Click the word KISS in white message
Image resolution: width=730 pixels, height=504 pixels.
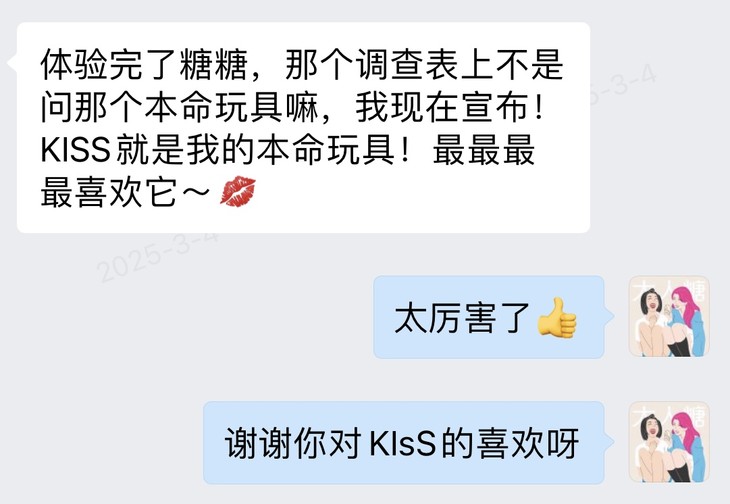pyautogui.click(x=75, y=150)
